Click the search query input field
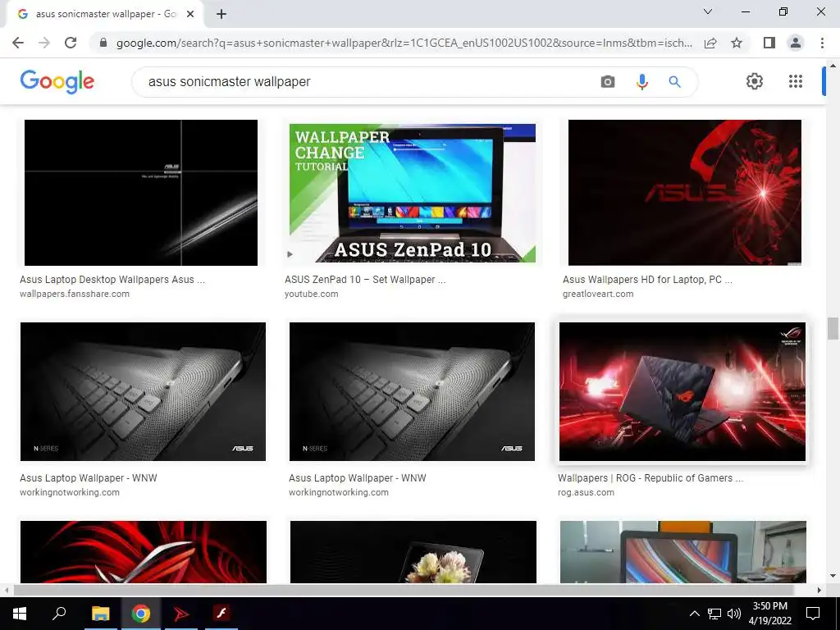 [x=364, y=81]
